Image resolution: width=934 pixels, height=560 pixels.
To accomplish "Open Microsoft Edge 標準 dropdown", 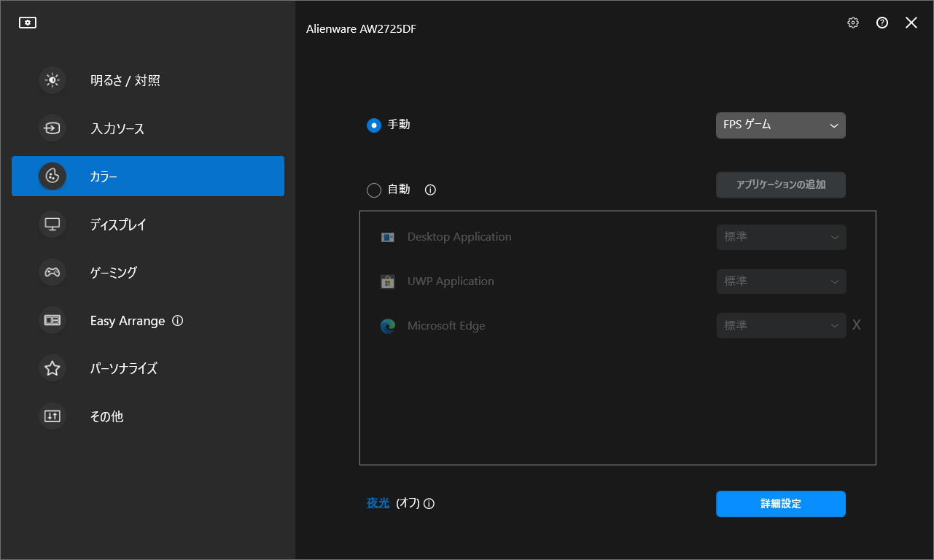I will click(x=782, y=325).
